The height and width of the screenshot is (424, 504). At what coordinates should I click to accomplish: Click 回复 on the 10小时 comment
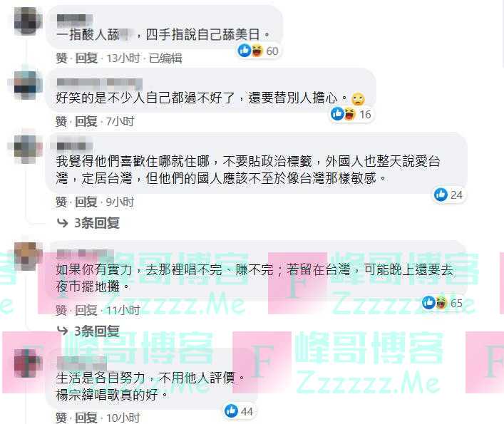(86, 418)
